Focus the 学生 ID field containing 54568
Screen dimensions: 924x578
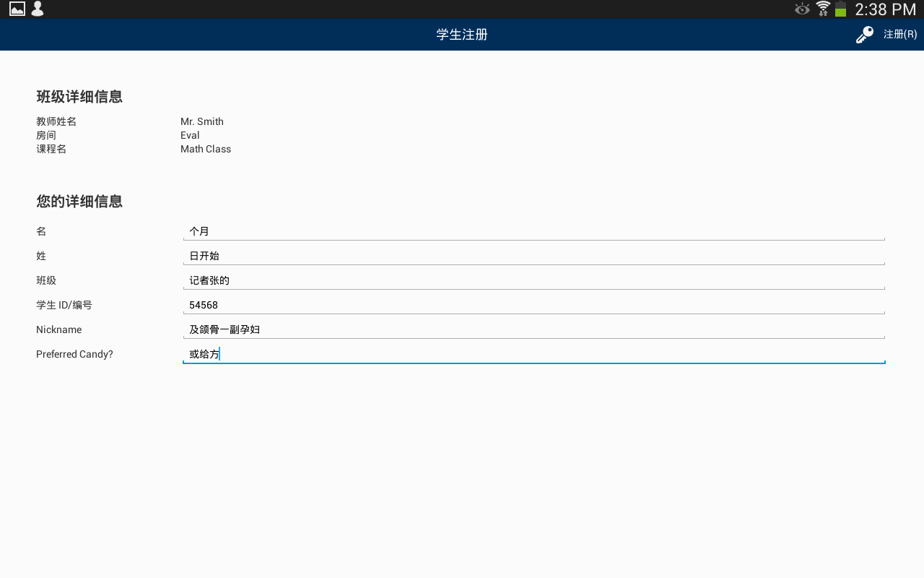[x=534, y=305]
